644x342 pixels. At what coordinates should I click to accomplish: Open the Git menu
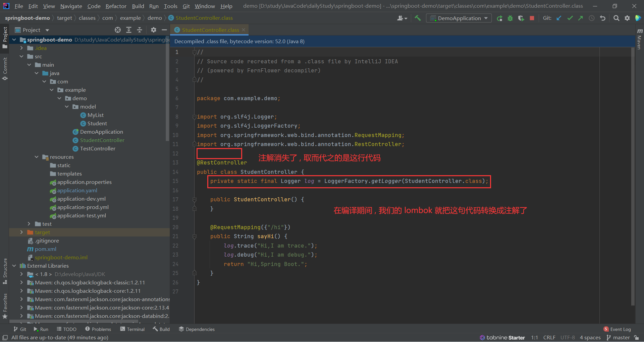[186, 6]
